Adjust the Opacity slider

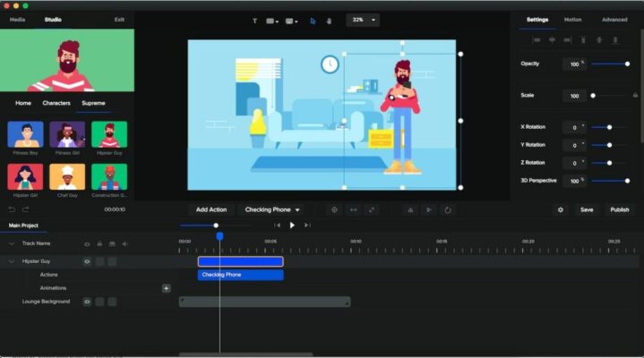click(611, 64)
